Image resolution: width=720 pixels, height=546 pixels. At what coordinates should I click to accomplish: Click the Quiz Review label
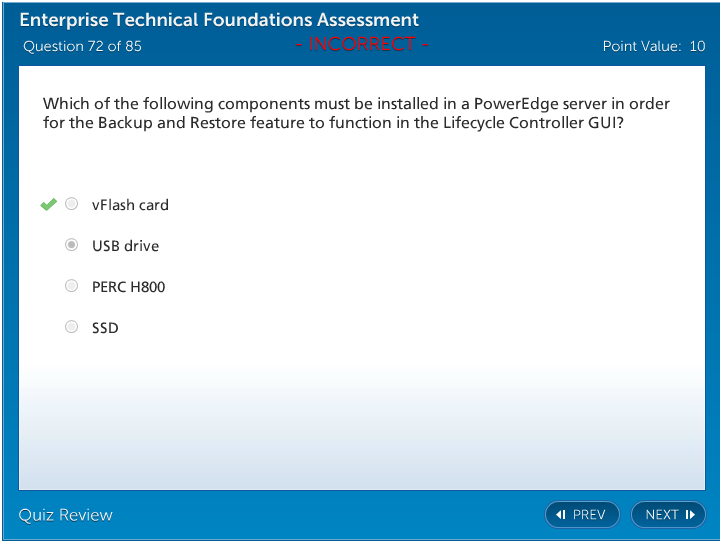tap(66, 515)
